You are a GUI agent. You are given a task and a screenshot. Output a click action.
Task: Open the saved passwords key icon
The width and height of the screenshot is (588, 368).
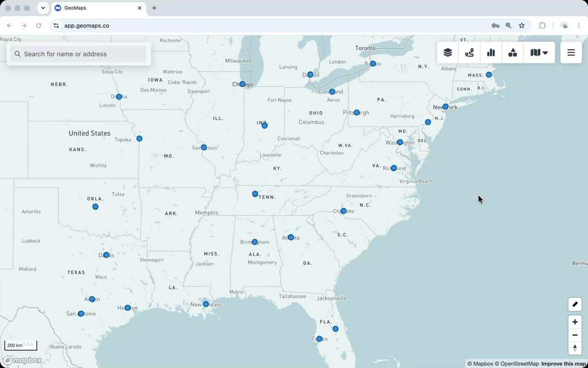[495, 26]
